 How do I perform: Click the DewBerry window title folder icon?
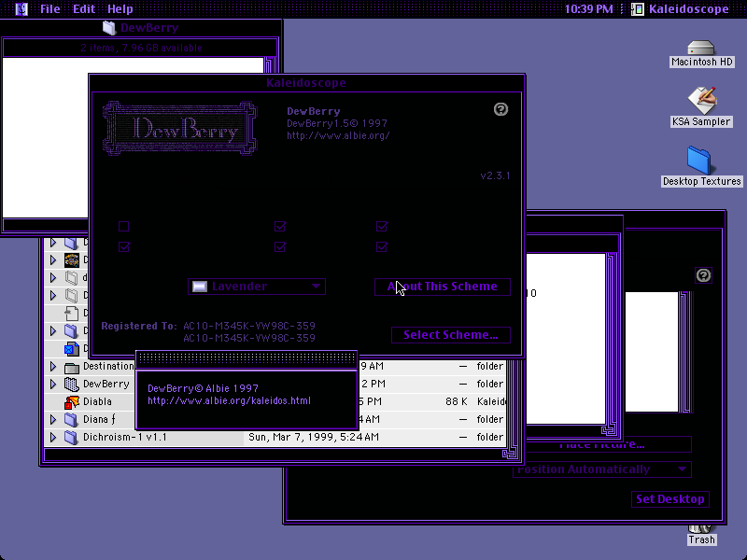click(x=109, y=28)
